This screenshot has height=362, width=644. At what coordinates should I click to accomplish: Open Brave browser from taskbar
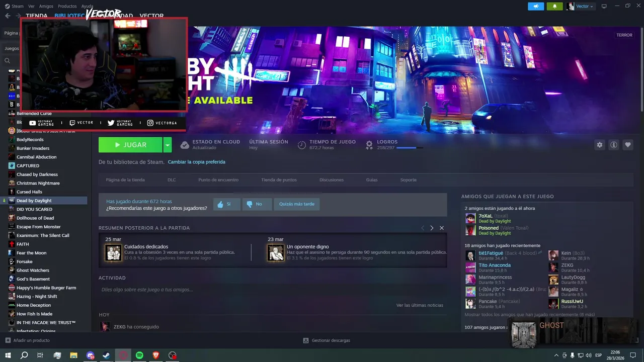156,355
